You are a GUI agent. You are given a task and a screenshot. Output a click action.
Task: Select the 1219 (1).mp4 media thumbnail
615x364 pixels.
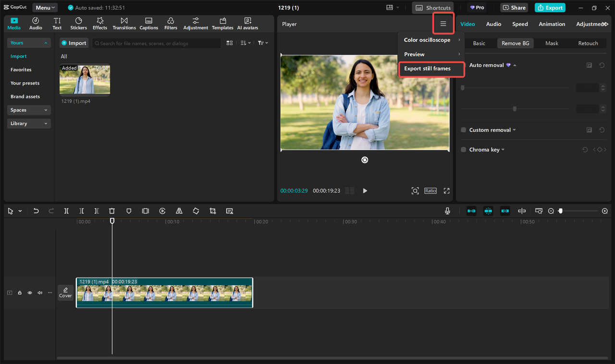pos(85,79)
